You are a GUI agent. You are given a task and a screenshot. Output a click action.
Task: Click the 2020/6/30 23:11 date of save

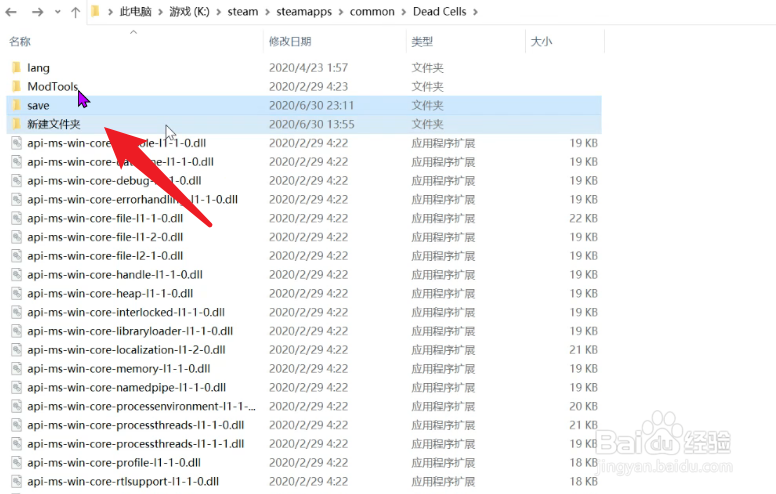click(x=311, y=105)
